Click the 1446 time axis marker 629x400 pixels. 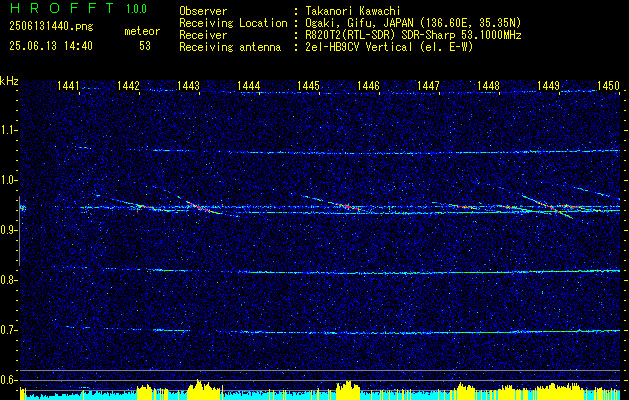368,86
